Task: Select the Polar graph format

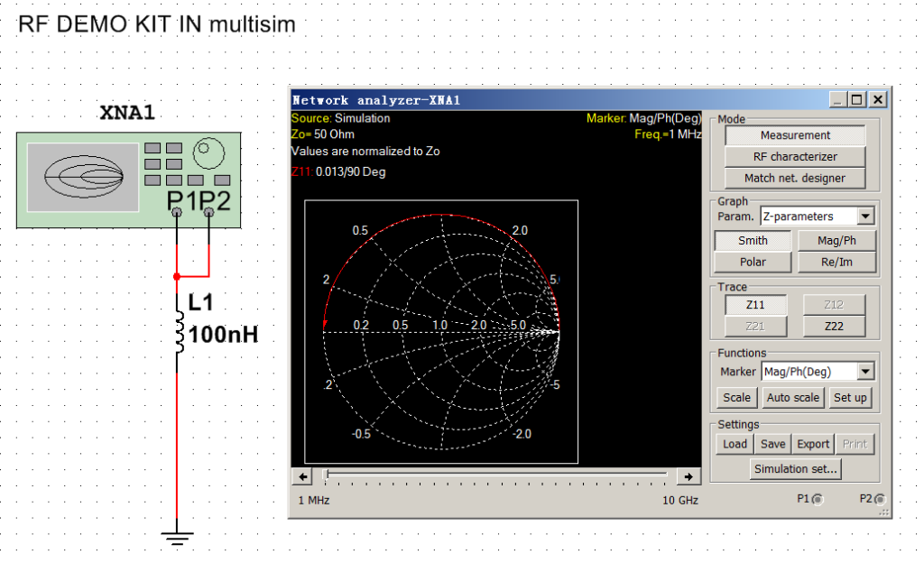Action: [x=753, y=262]
